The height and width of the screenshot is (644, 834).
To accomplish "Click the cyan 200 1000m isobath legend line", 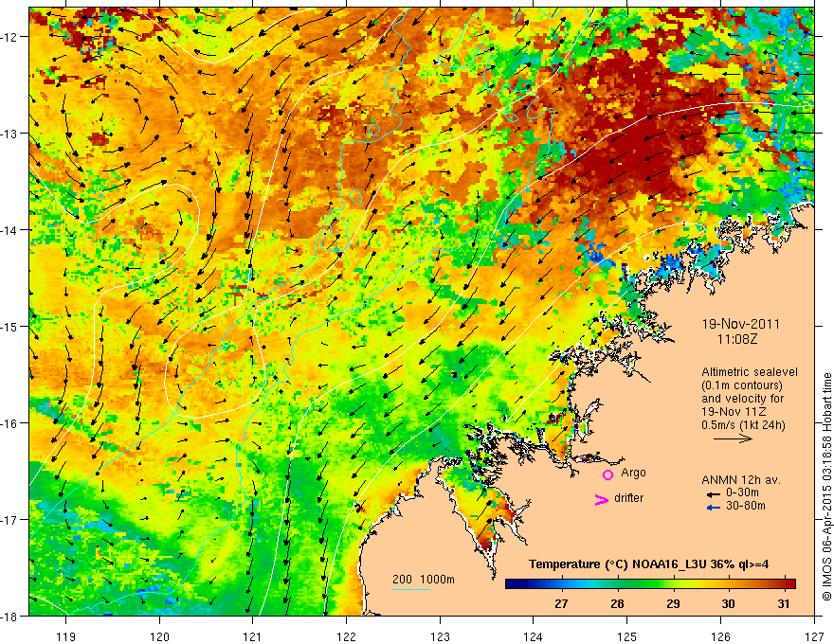I will click(x=411, y=589).
